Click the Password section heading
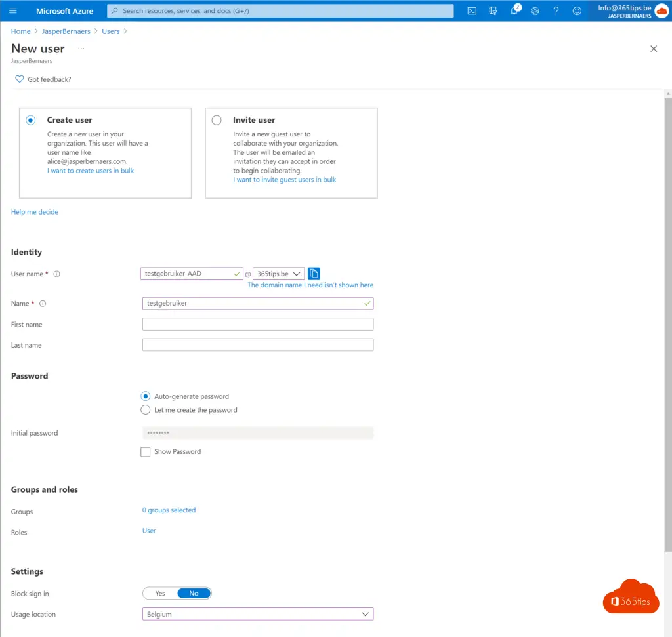Image resolution: width=672 pixels, height=637 pixels. pyautogui.click(x=30, y=376)
